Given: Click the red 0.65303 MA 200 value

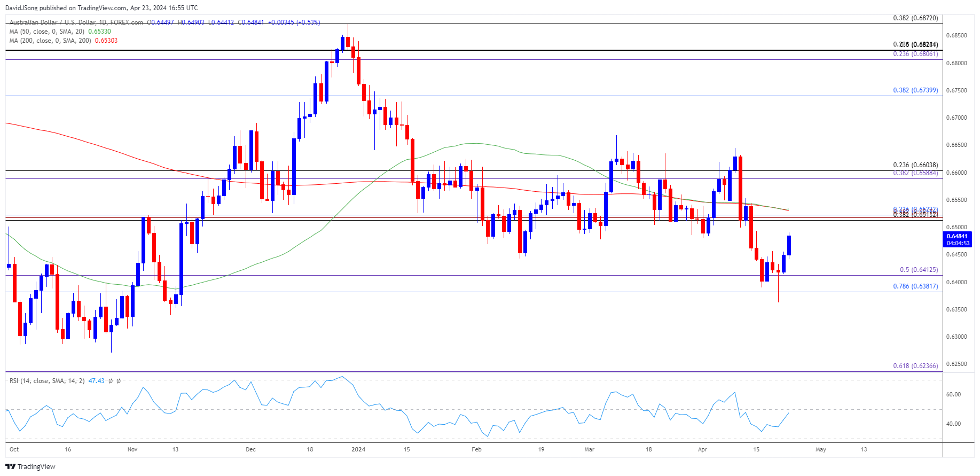Looking at the screenshot, I should coord(106,41).
